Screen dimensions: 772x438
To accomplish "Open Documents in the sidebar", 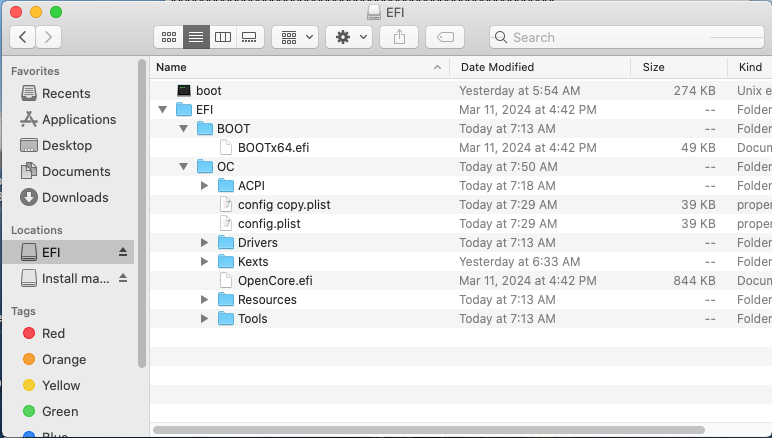I will pyautogui.click(x=65, y=171).
